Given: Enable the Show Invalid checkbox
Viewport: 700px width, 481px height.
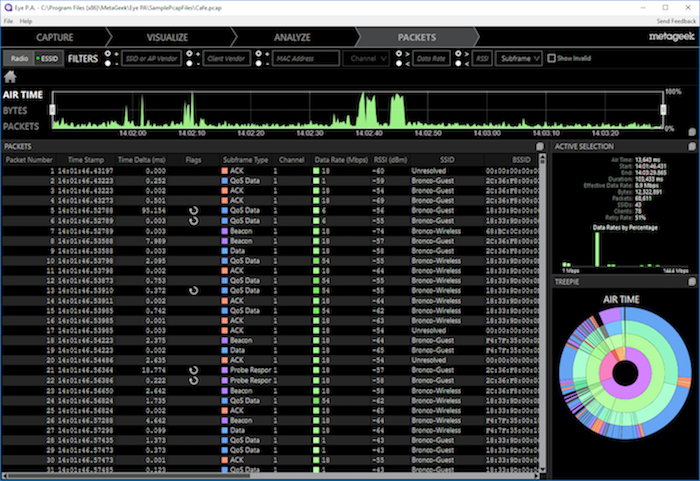Looking at the screenshot, I should click(x=551, y=58).
